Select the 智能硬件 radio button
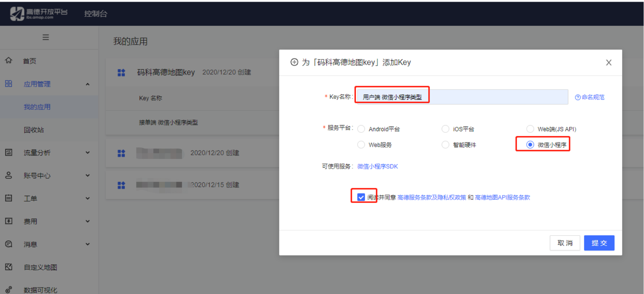This screenshot has width=644, height=294. tap(445, 145)
